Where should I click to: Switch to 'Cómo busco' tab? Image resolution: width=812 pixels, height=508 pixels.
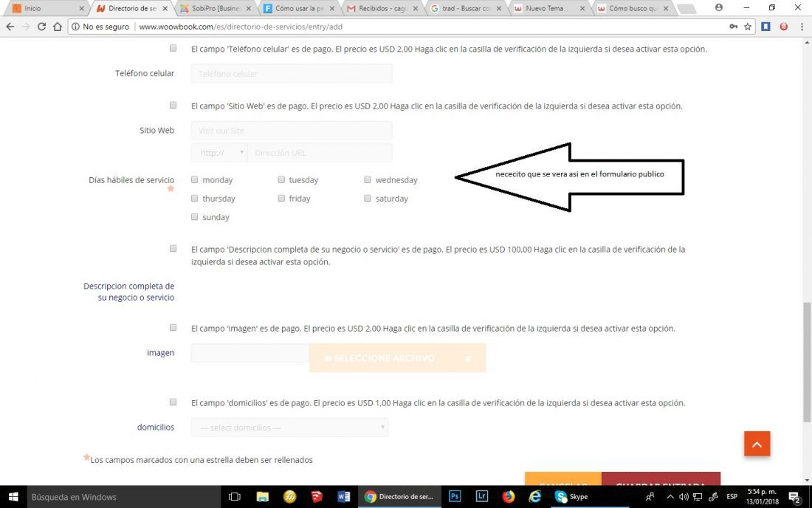click(x=633, y=8)
